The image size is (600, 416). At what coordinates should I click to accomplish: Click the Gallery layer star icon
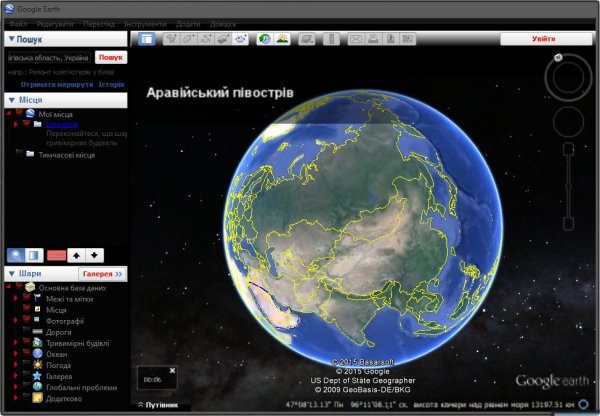click(38, 376)
